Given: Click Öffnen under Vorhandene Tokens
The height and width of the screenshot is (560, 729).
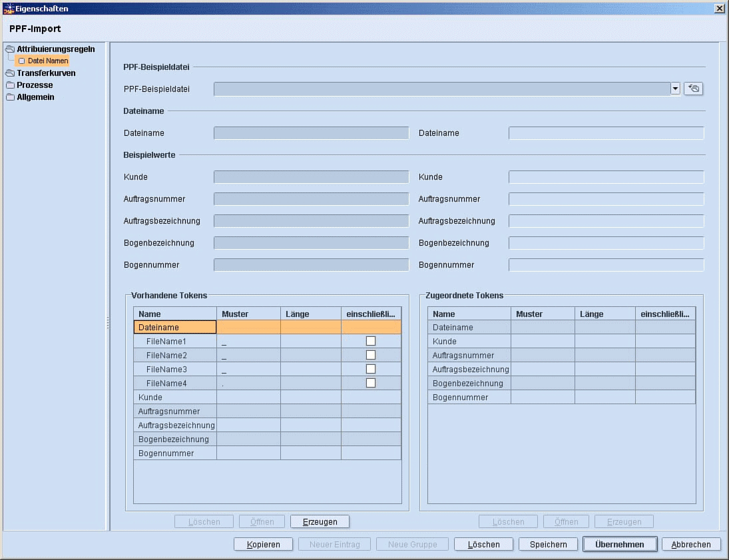Looking at the screenshot, I should [262, 521].
